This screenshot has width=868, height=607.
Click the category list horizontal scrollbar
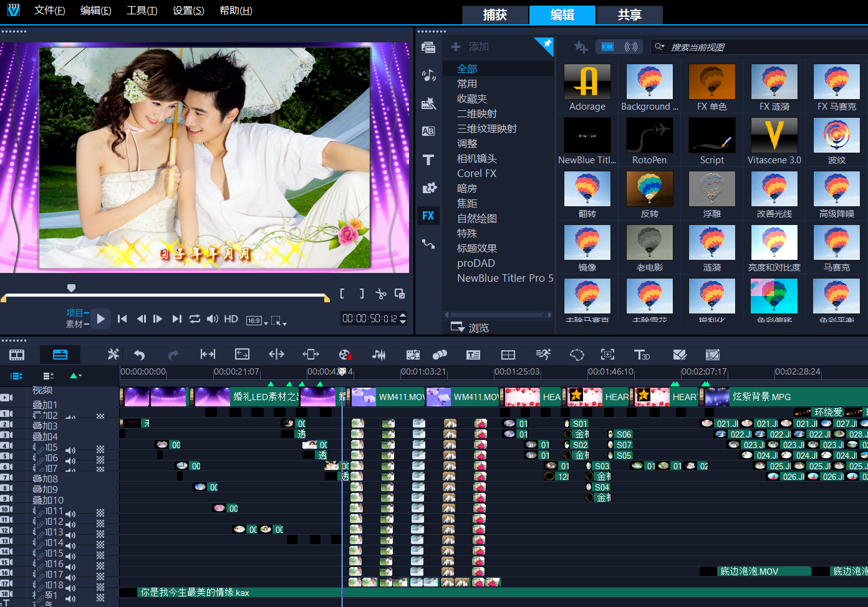pyautogui.click(x=498, y=315)
